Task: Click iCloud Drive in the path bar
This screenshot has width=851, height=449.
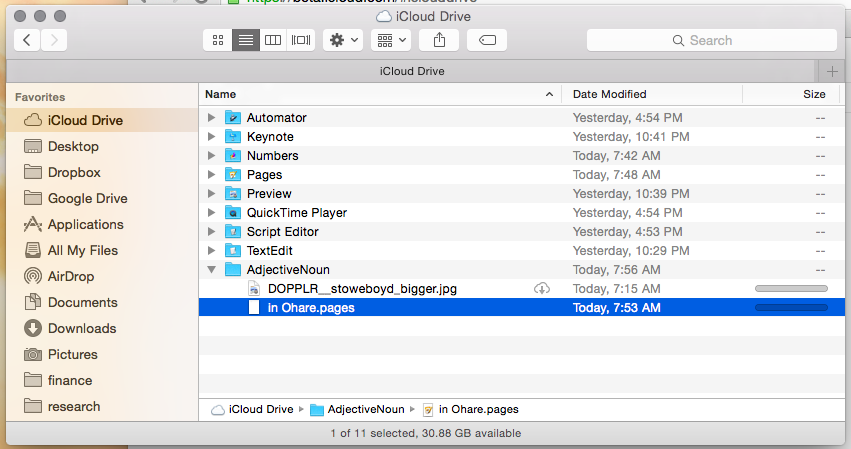Action: 252,409
